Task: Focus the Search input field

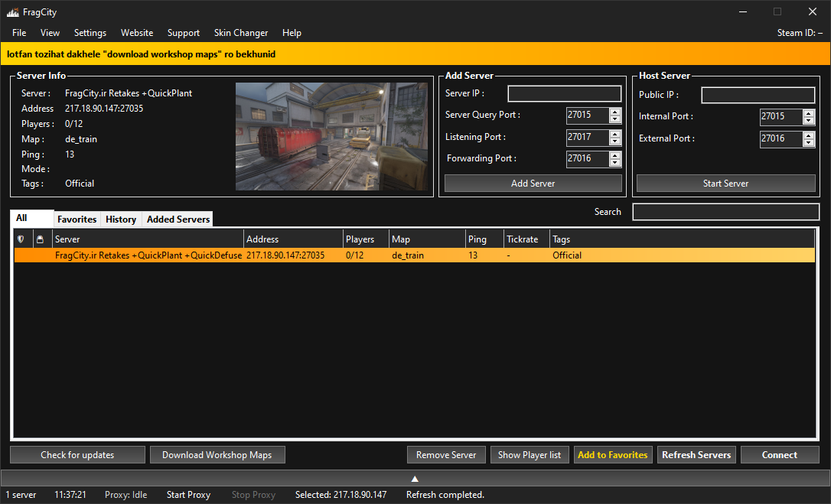Action: pyautogui.click(x=726, y=211)
